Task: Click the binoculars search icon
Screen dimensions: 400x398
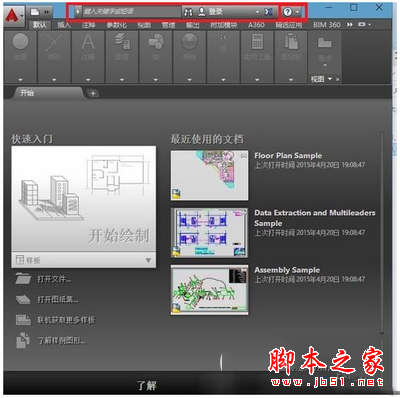Action: click(x=189, y=12)
